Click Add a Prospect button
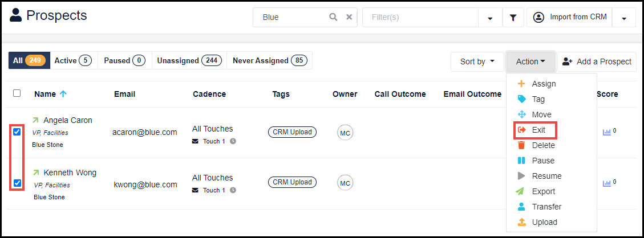 pyautogui.click(x=597, y=61)
